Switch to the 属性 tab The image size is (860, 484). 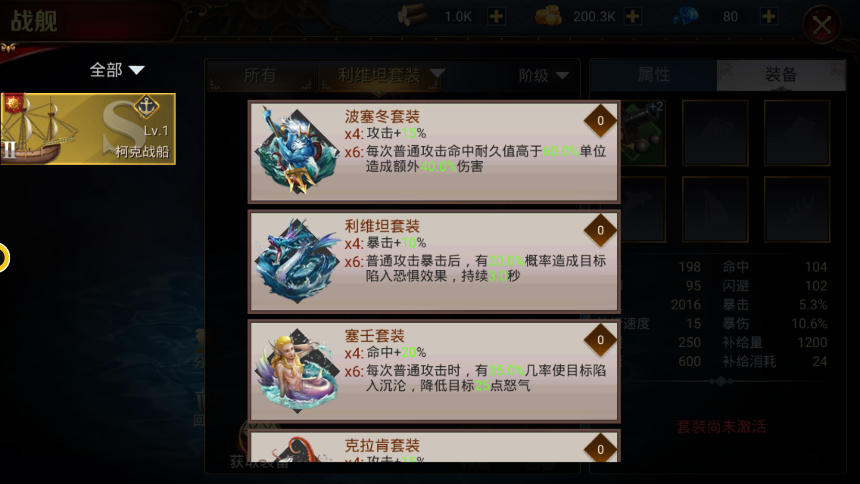pos(653,75)
